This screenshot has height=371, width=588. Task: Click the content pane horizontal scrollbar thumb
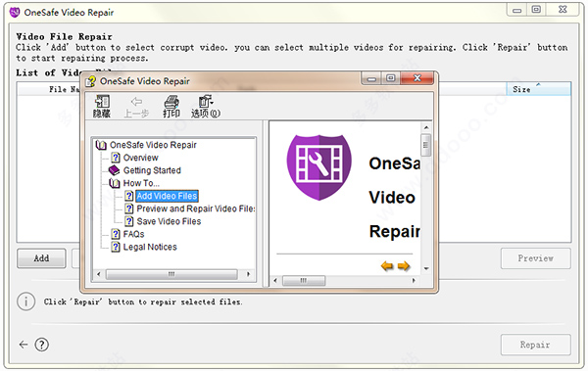(x=304, y=281)
